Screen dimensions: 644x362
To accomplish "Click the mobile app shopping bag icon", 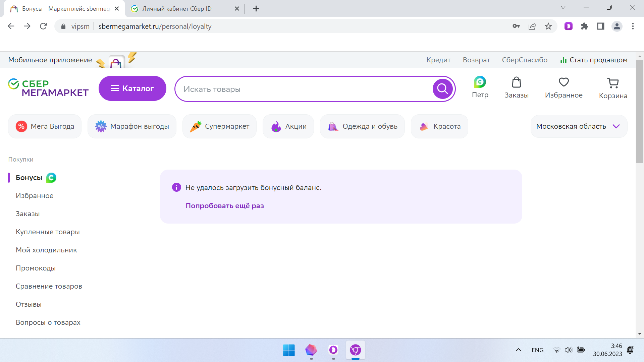I will (x=116, y=62).
